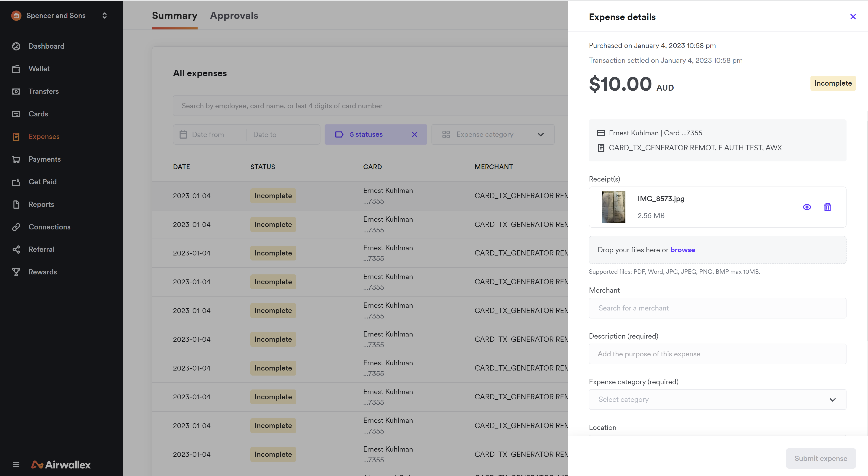Switch to the Approvals tab

click(x=234, y=16)
